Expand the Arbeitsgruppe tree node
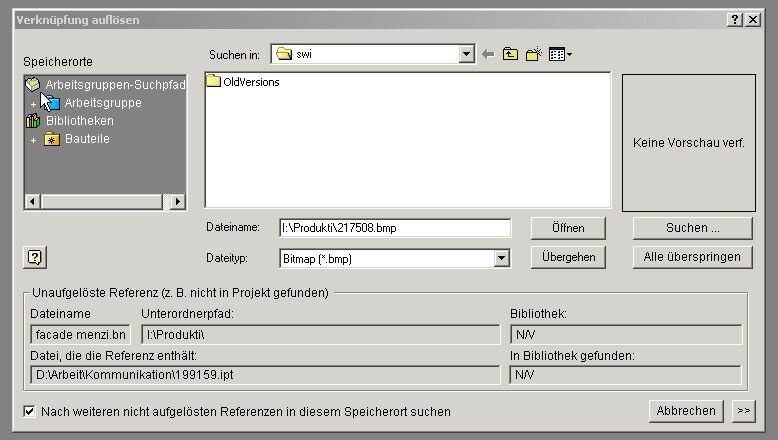 click(33, 104)
